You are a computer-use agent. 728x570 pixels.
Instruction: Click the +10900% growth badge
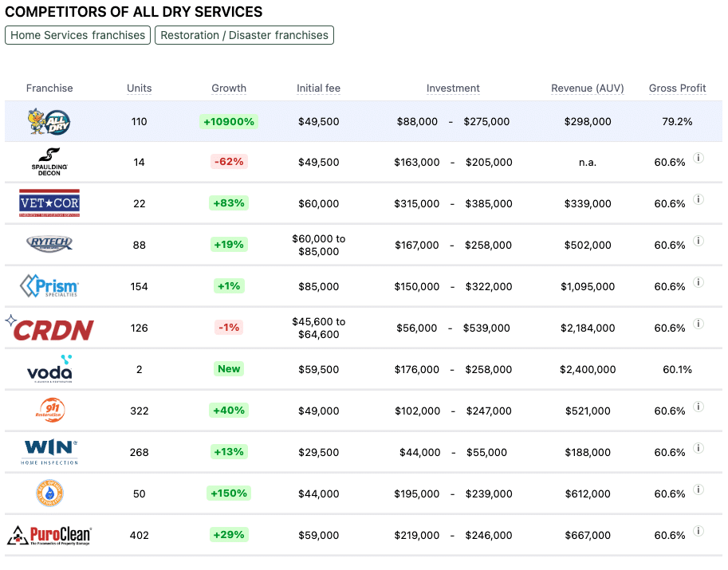(x=229, y=122)
